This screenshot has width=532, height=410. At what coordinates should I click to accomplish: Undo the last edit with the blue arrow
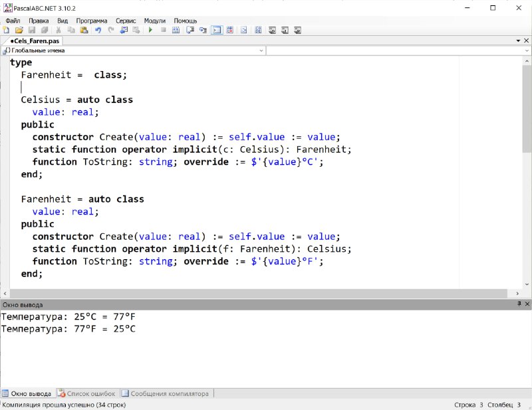click(98, 30)
